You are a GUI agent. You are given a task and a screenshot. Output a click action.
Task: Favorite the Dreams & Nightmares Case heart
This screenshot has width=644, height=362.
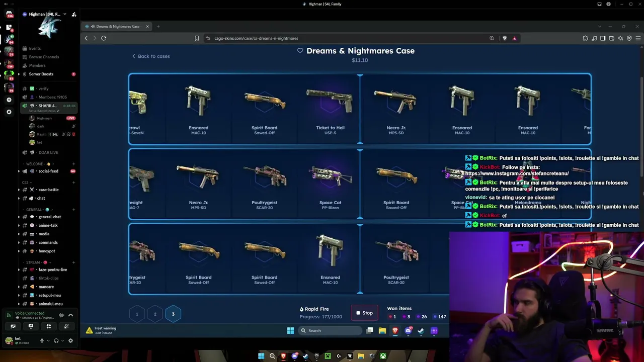point(300,51)
